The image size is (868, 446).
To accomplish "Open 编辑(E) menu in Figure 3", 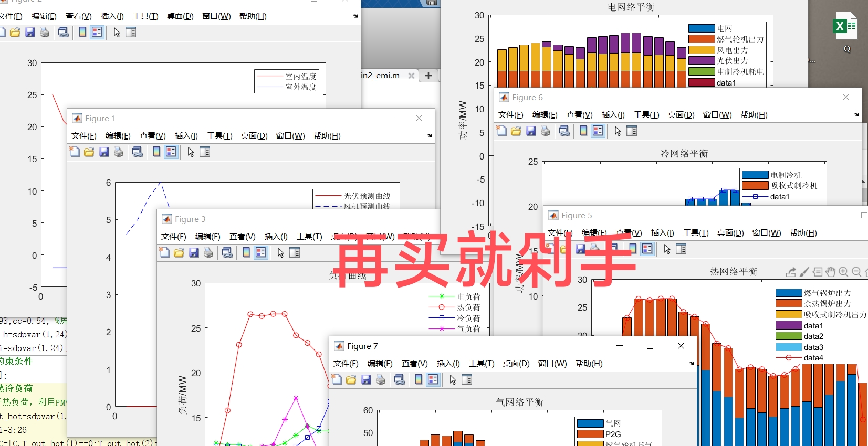I will 208,237.
